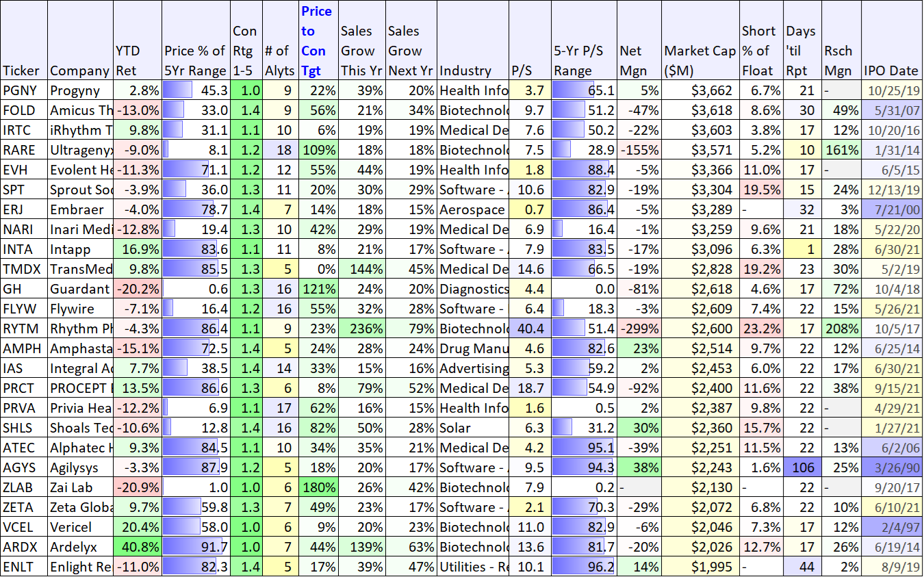Select INTA days til report 1
924x577 pixels.
pos(801,249)
